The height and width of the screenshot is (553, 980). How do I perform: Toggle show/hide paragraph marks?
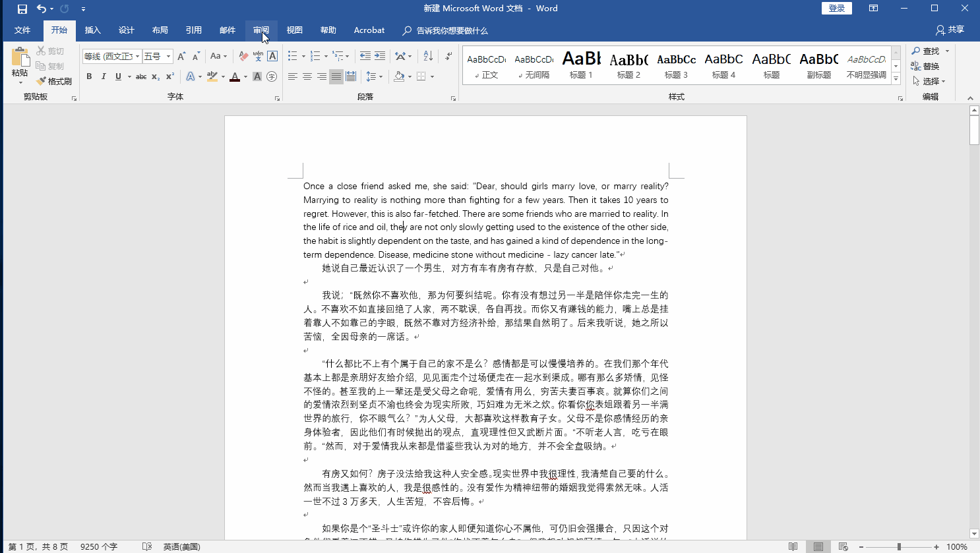pos(448,56)
